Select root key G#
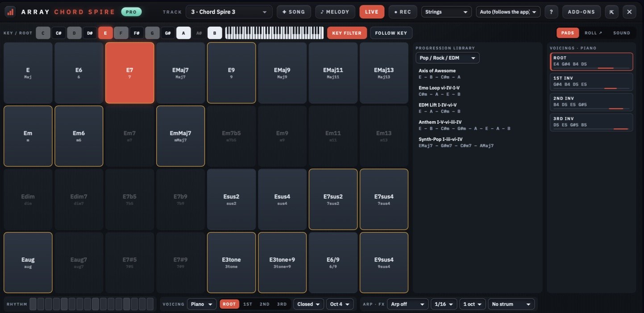The height and width of the screenshot is (313, 644). (168, 33)
